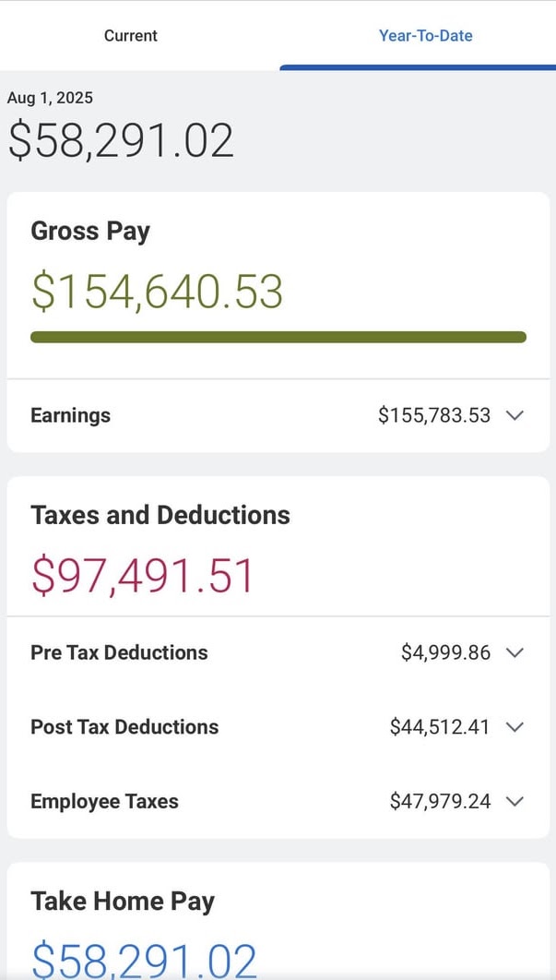Click the green Gross Pay progress bar

point(278,337)
